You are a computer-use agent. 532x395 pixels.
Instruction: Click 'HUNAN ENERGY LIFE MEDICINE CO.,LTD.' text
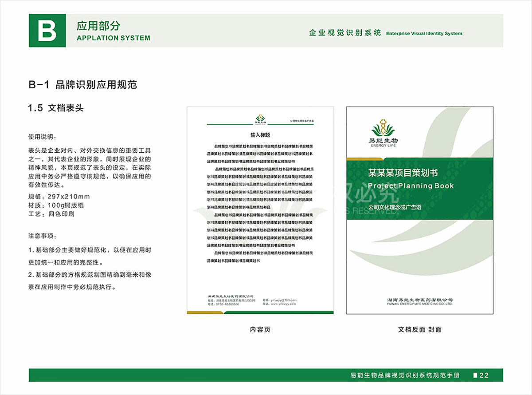click(x=419, y=305)
